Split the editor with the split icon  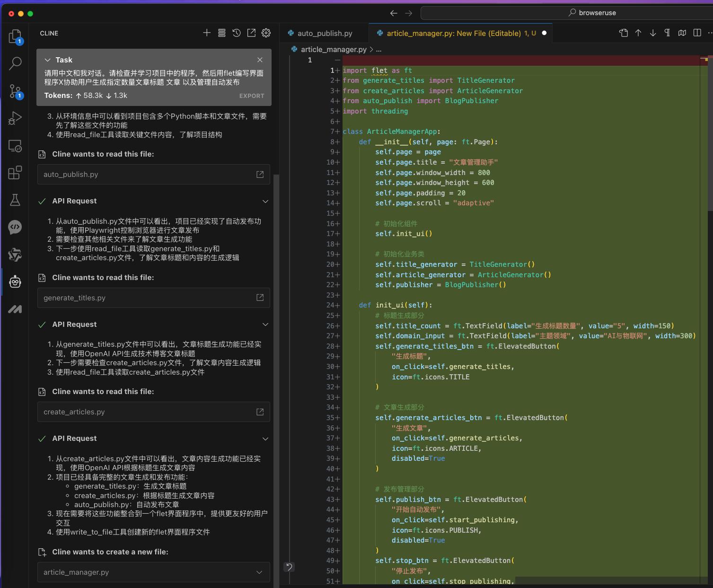(697, 33)
